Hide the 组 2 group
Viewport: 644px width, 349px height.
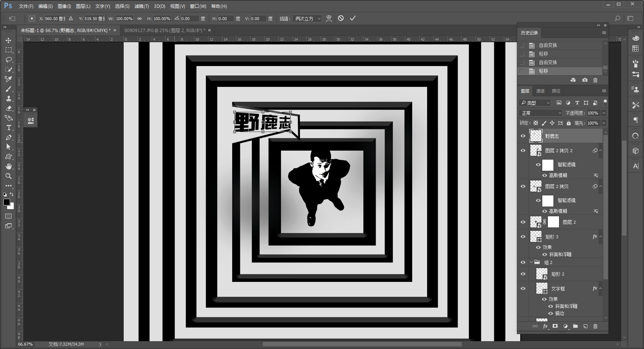pos(523,262)
